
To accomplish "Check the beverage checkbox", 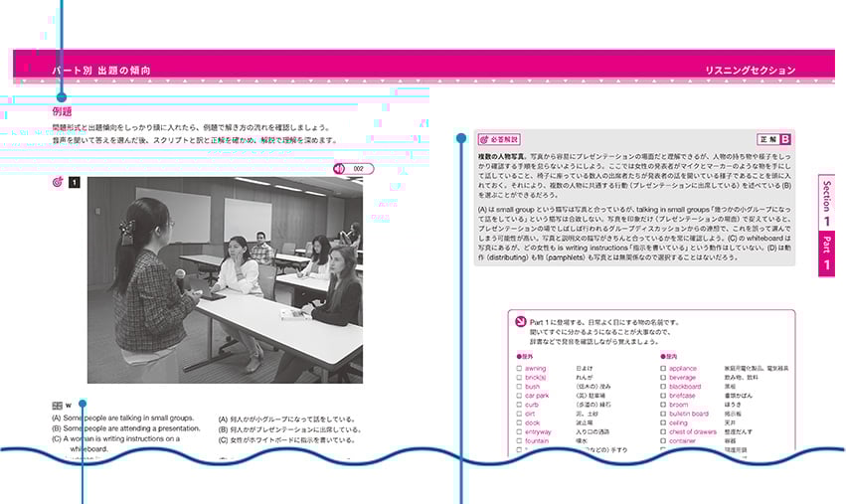I will click(x=663, y=378).
